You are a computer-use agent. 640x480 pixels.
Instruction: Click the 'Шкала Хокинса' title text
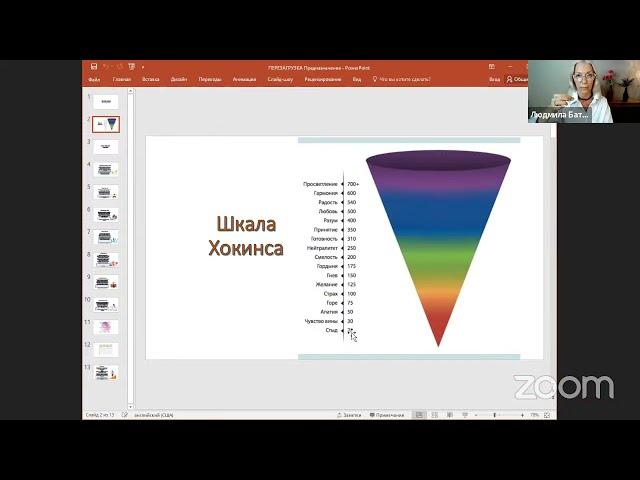[246, 236]
